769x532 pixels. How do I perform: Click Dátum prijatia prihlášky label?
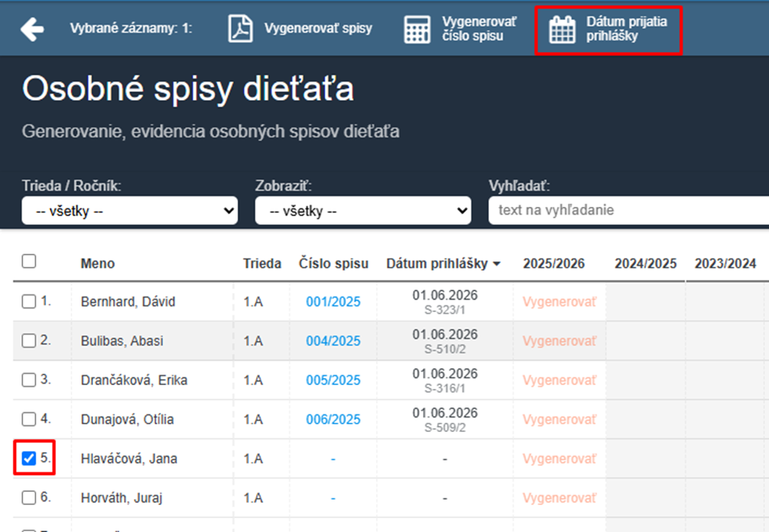click(626, 29)
